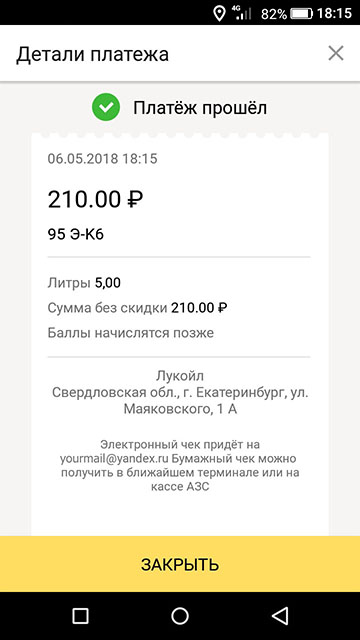The image size is (360, 640).
Task: Tap the Сумма без скидки row
Action: point(137,308)
